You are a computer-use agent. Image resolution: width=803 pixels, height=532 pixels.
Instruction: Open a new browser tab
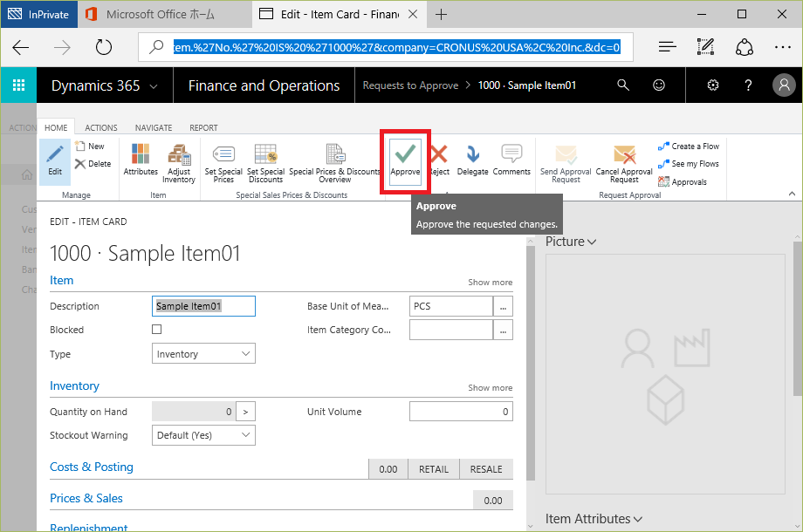point(441,14)
